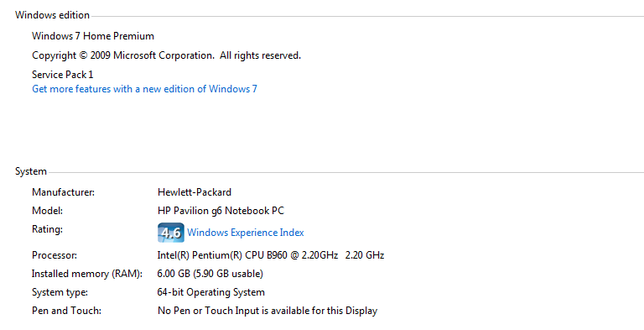Click the Pen and Touch label
This screenshot has width=644, height=330.
tap(66, 311)
